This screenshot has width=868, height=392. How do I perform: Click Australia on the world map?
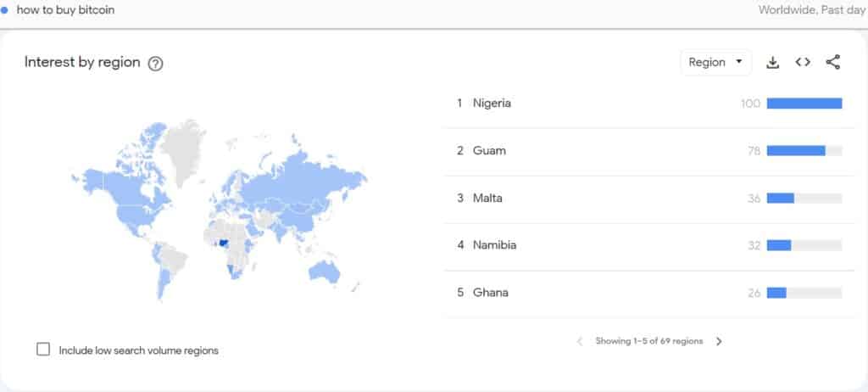325,272
